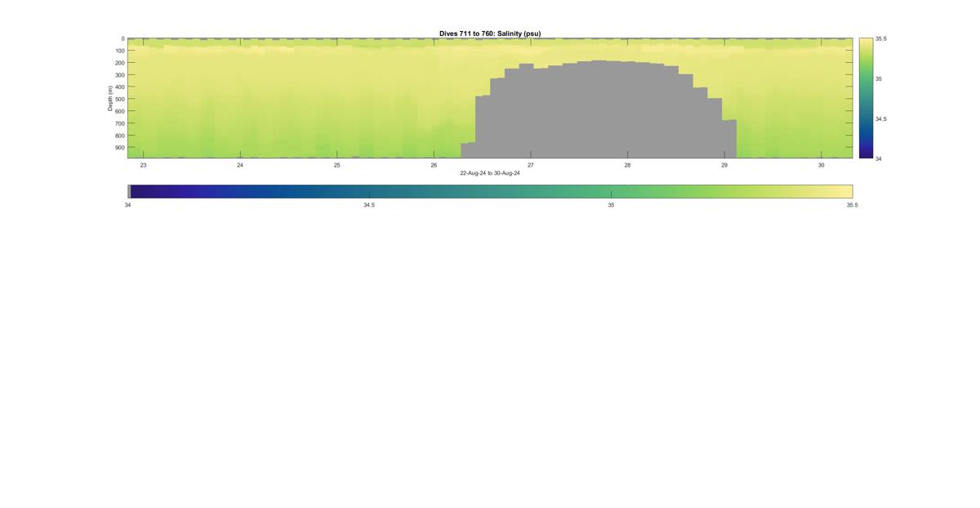Click the "34.5" label under the horizontal colorbar
This screenshot has height=508, width=980.
pos(369,205)
